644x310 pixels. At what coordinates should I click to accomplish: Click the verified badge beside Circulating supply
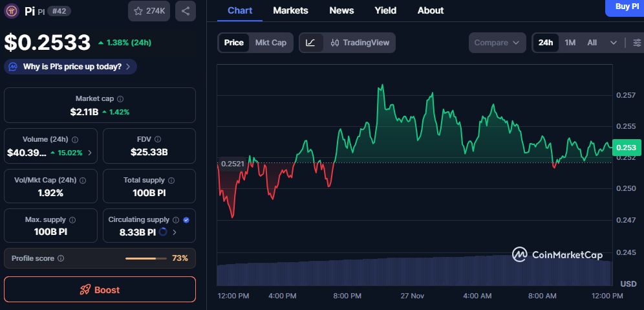click(x=186, y=220)
